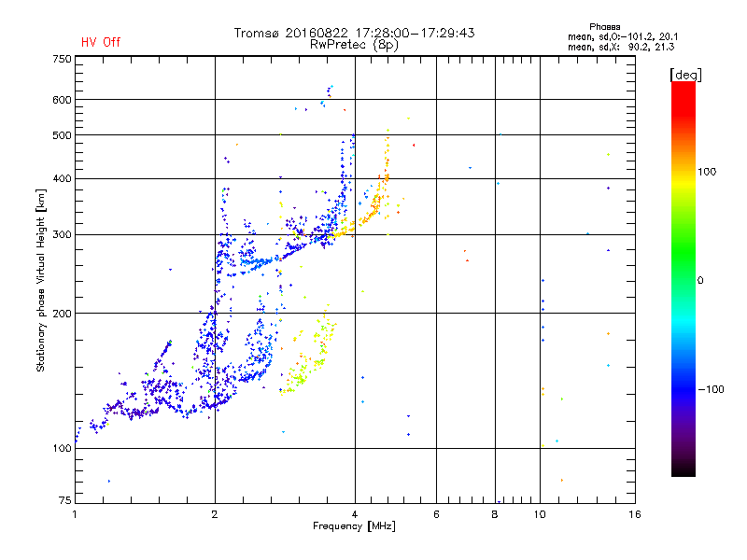This screenshot has width=747, height=560.
Task: Select the Tromsø date and time title
Action: 354,33
